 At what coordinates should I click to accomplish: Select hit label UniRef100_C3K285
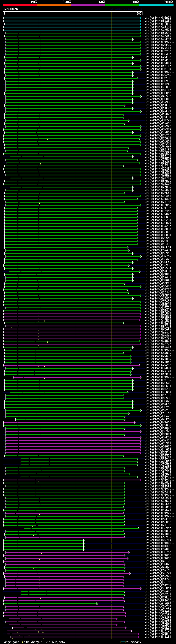coord(158,36)
